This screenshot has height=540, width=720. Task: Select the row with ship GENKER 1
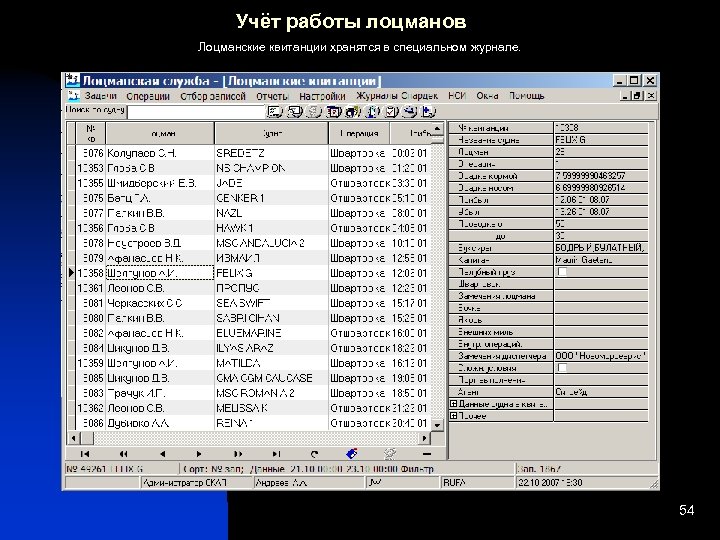coord(254,198)
